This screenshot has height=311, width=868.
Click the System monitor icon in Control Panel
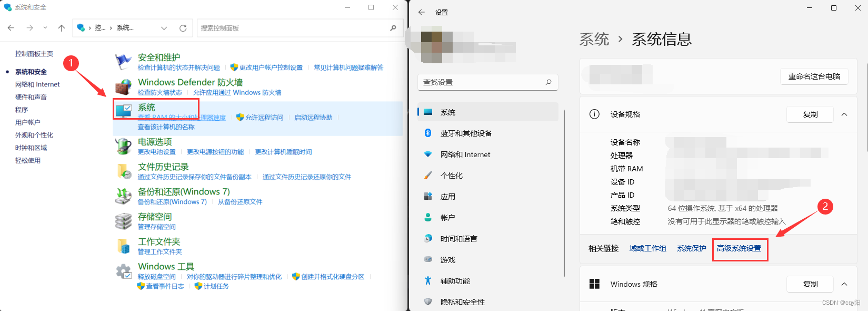[124, 111]
